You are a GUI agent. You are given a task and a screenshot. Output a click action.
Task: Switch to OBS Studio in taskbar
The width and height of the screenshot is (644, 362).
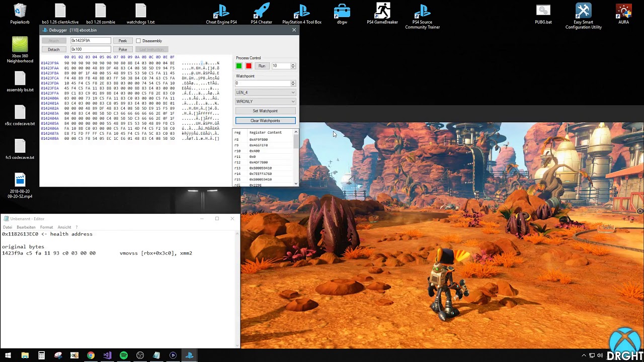tap(140, 355)
